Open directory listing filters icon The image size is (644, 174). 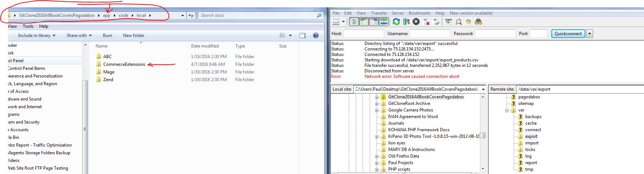click(448, 22)
